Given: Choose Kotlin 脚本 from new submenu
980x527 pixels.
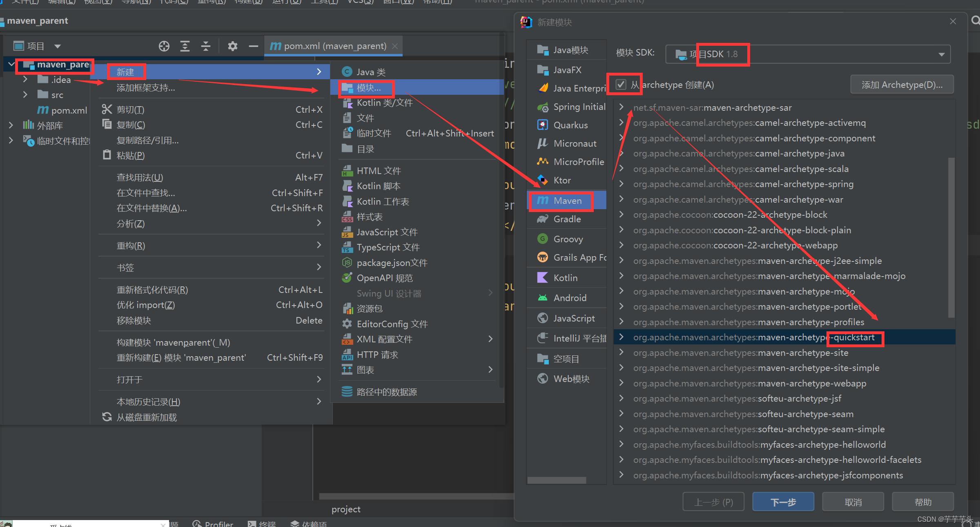Looking at the screenshot, I should pos(378,186).
